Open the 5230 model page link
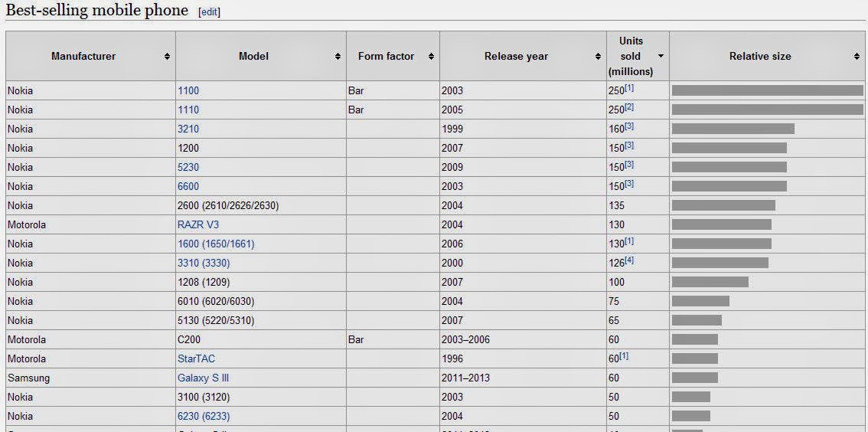This screenshot has width=868, height=432. point(188,167)
